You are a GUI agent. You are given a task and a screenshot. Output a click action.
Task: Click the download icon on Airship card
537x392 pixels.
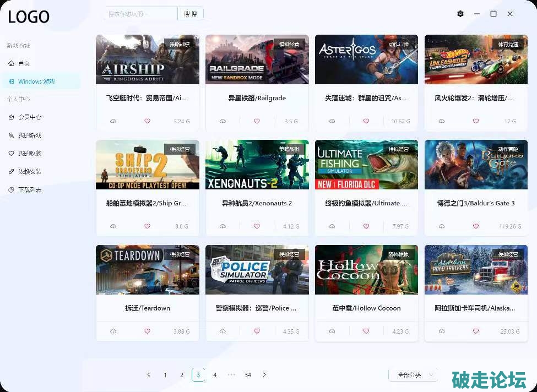(x=113, y=121)
